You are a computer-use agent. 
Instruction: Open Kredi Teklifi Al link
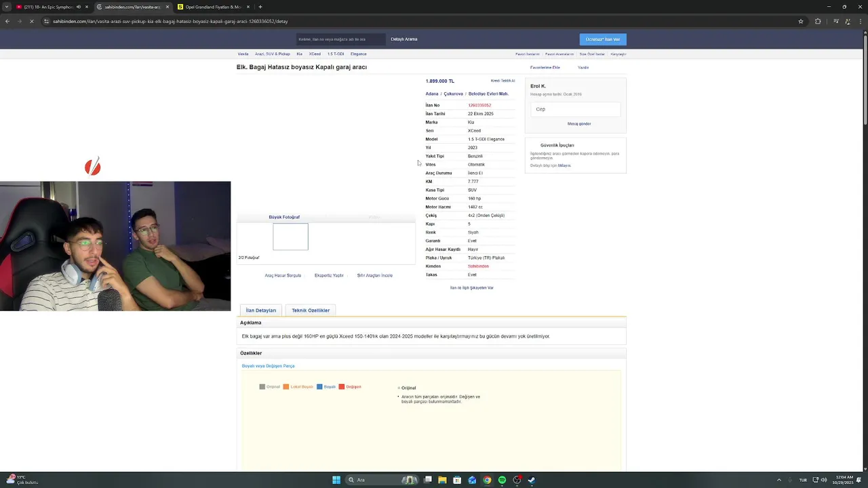503,81
